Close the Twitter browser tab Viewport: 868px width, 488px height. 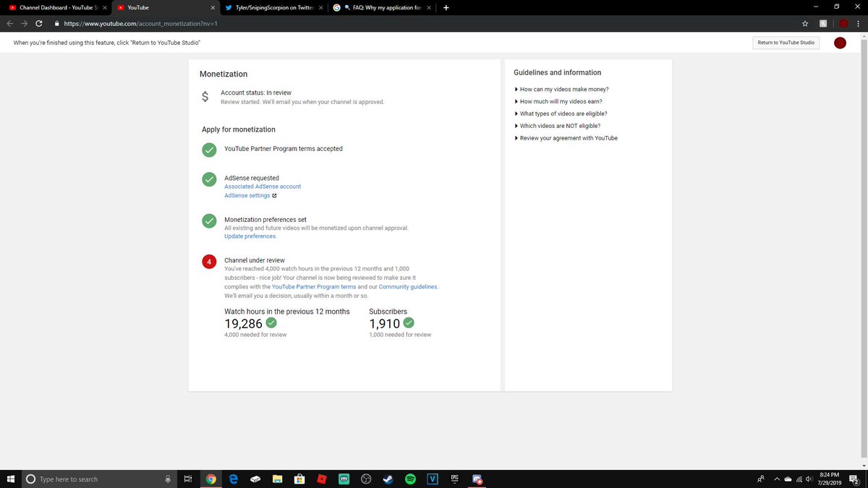320,8
